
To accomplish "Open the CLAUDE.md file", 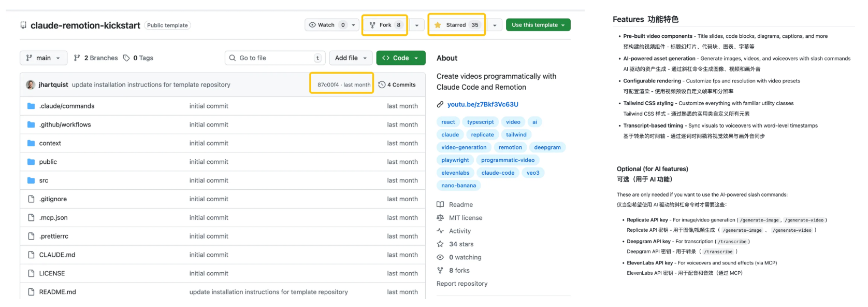I will 57,255.
